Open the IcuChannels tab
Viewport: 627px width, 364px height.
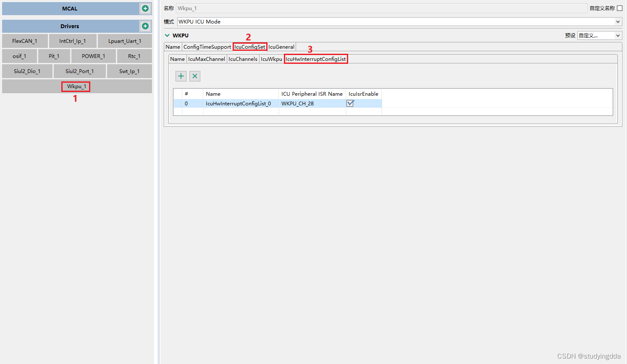243,59
